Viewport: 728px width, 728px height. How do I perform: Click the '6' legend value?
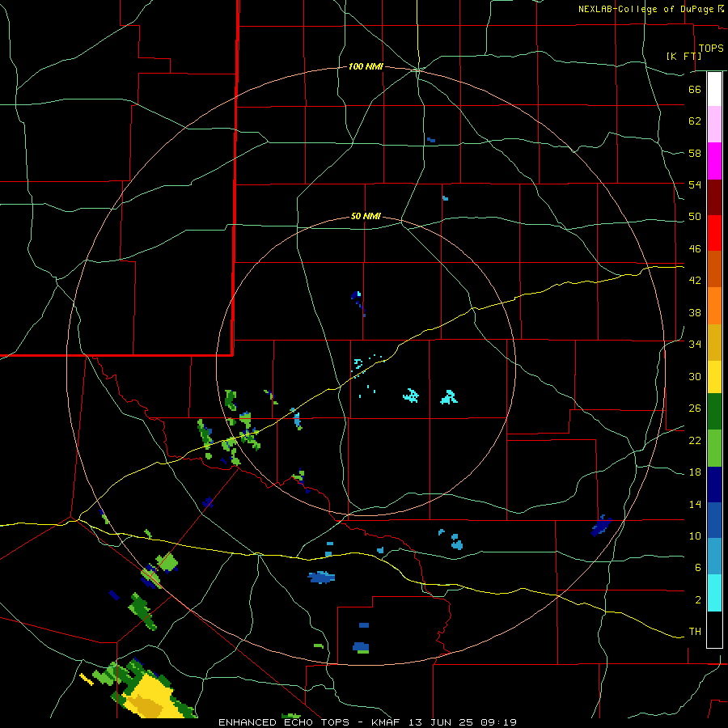[698, 568]
